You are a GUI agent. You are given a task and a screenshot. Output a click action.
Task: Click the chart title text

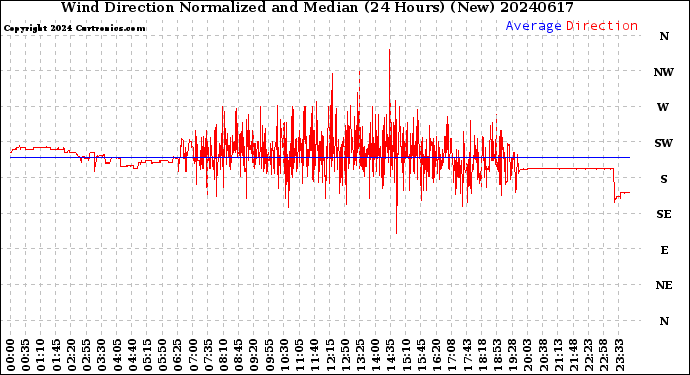(x=317, y=7)
